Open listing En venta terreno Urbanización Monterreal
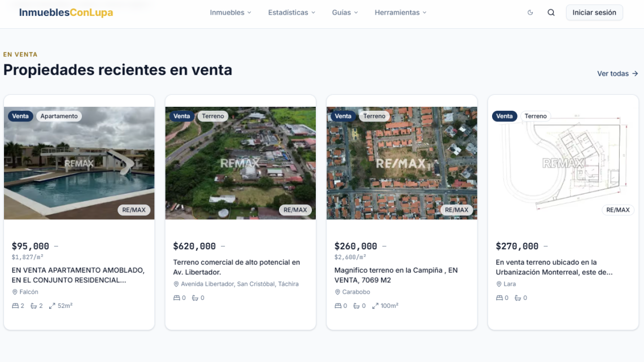The image size is (644, 362). (x=554, y=267)
